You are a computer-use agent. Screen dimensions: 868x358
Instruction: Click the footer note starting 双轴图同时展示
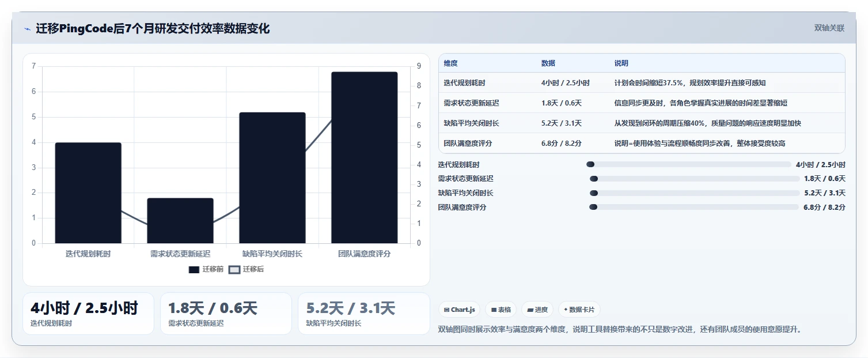[x=620, y=330]
